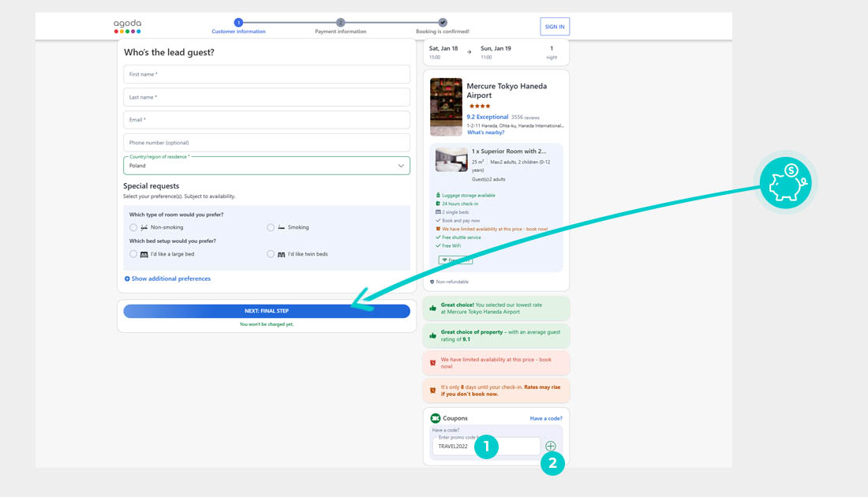Click the 2 single beds icon
This screenshot has width=868, height=497.
pyautogui.click(x=438, y=212)
